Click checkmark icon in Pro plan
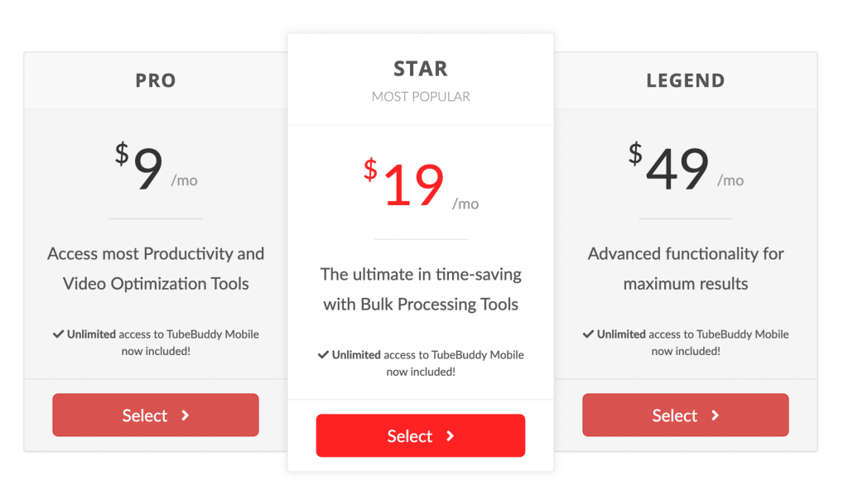Screen dimensions: 848x504 (x=59, y=334)
